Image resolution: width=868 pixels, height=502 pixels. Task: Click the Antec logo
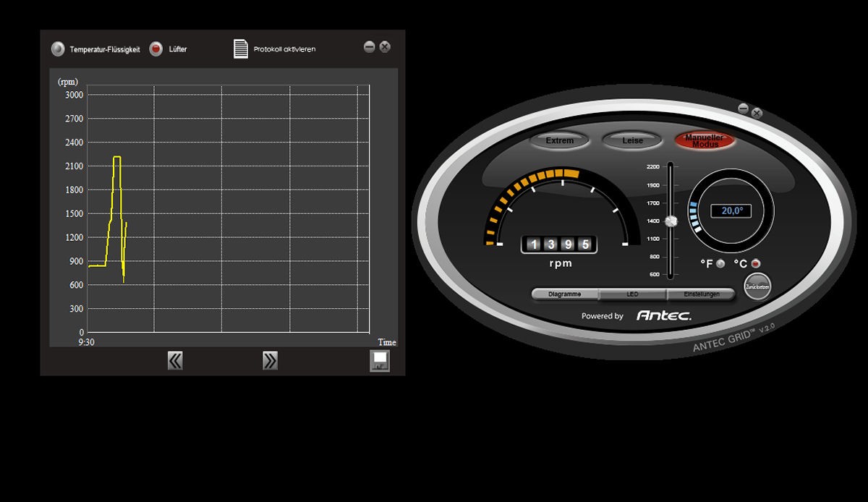coord(663,315)
